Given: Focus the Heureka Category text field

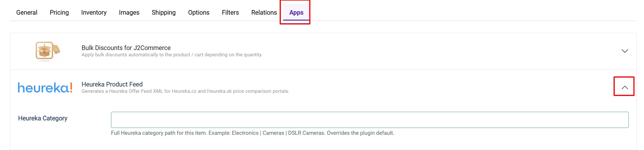Looking at the screenshot, I should click(370, 120).
